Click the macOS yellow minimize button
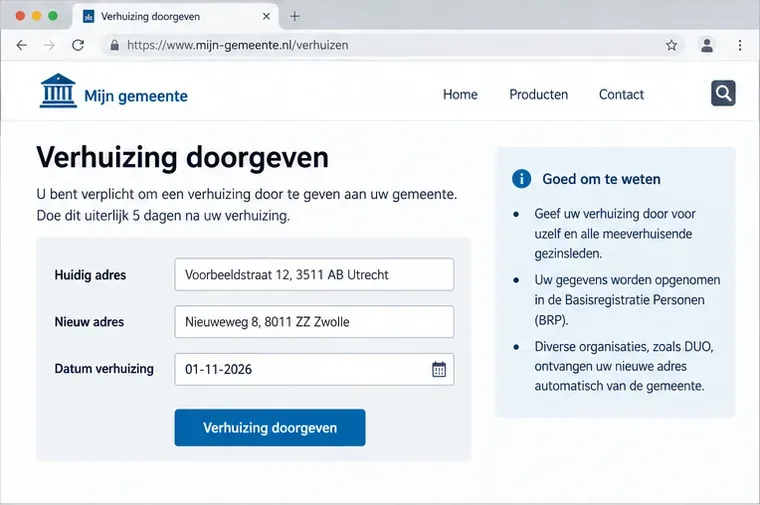This screenshot has height=505, width=760. [36, 16]
